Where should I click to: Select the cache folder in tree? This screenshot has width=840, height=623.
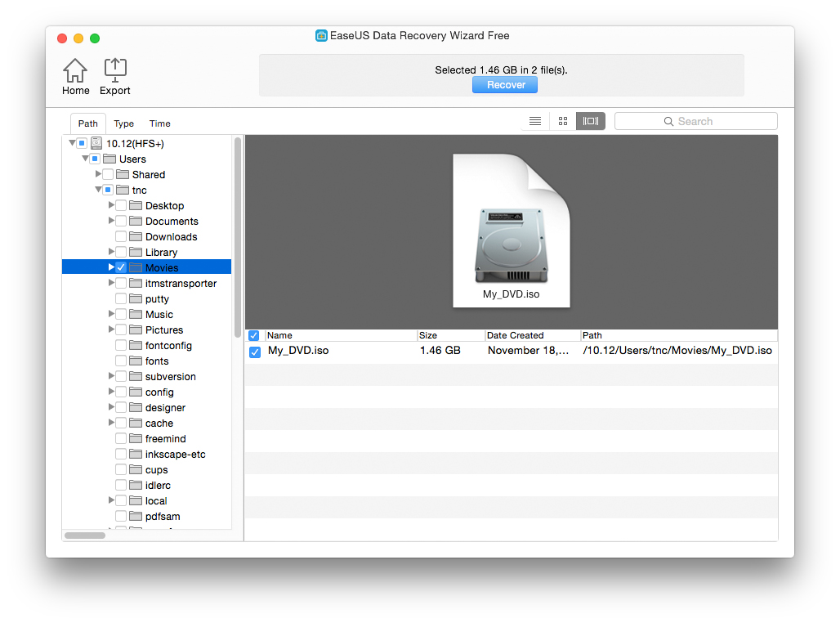pos(159,423)
